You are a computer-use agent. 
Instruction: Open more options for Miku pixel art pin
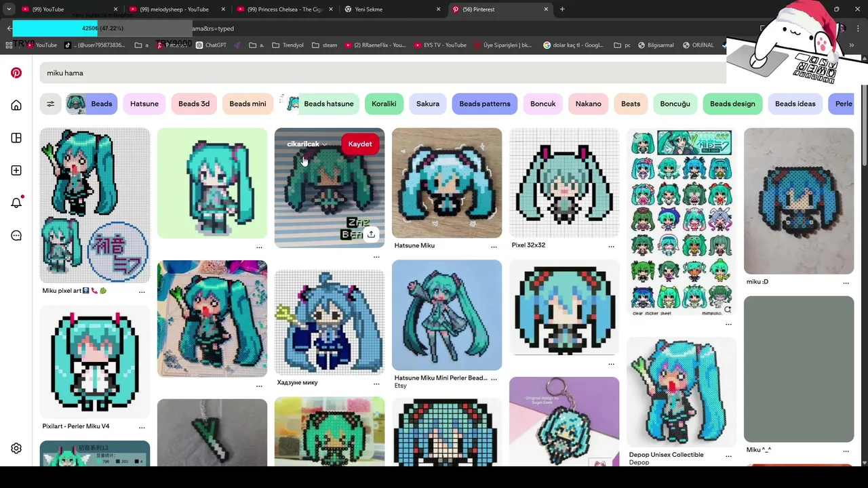[x=142, y=291]
